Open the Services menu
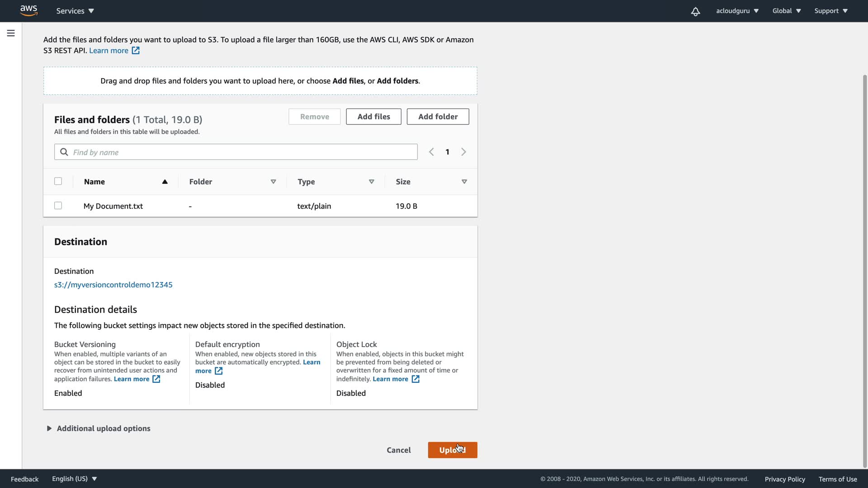 75,11
